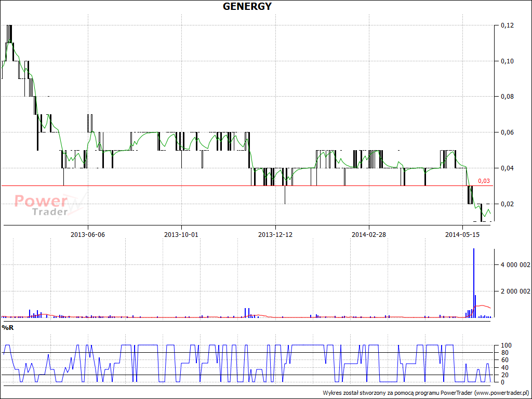Click the 4 000 002 volume axis label
The height and width of the screenshot is (399, 532).
(515, 265)
